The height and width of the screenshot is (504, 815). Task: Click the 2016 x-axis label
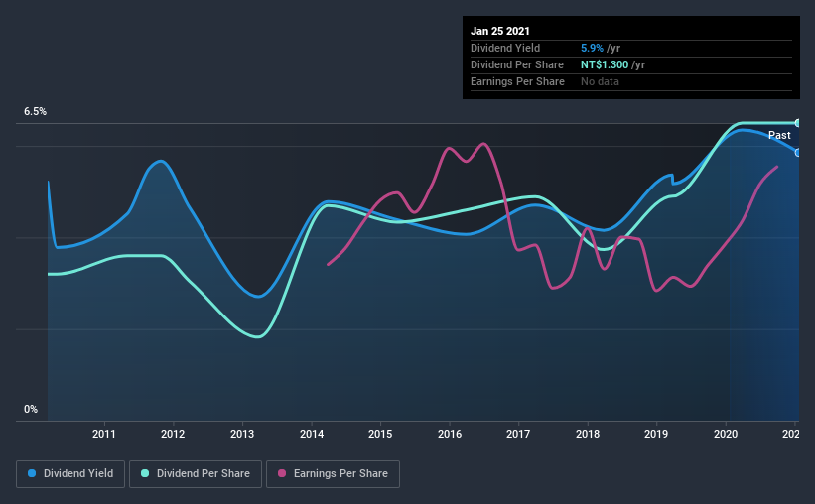point(450,434)
